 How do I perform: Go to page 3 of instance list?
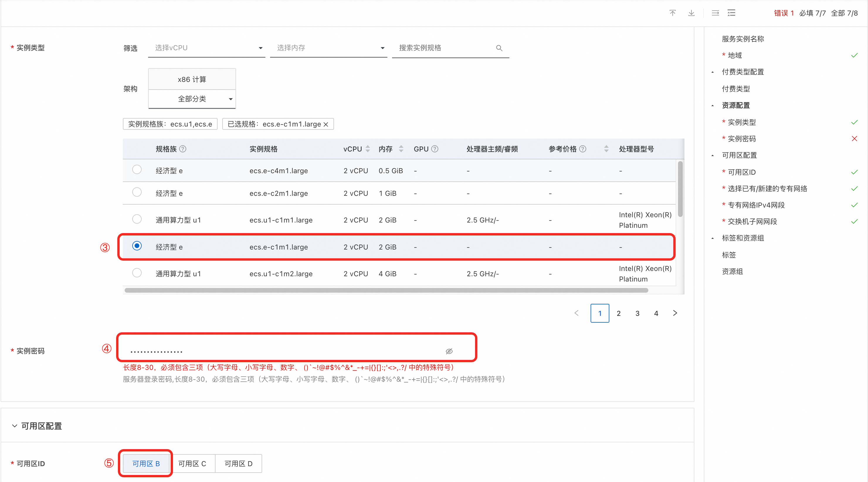click(x=637, y=313)
